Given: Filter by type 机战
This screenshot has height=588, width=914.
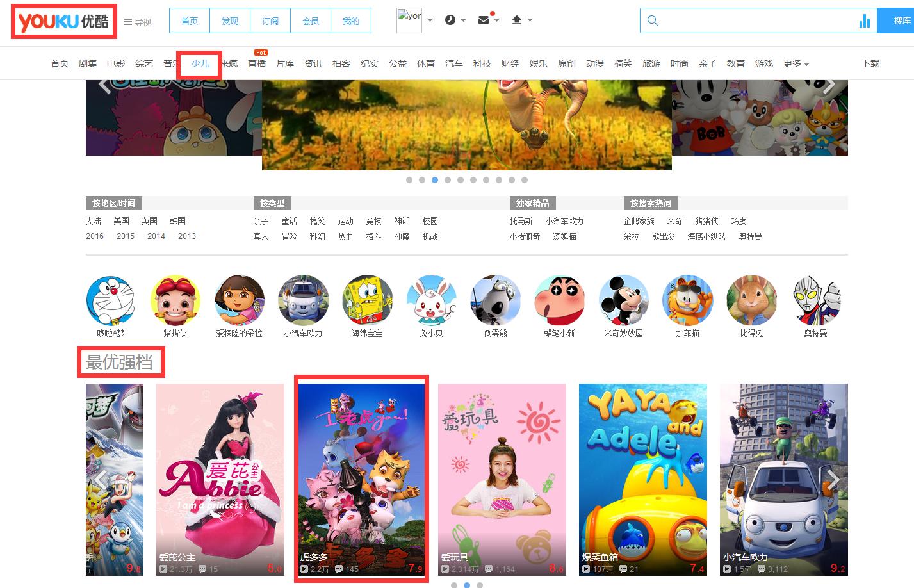Looking at the screenshot, I should point(430,236).
